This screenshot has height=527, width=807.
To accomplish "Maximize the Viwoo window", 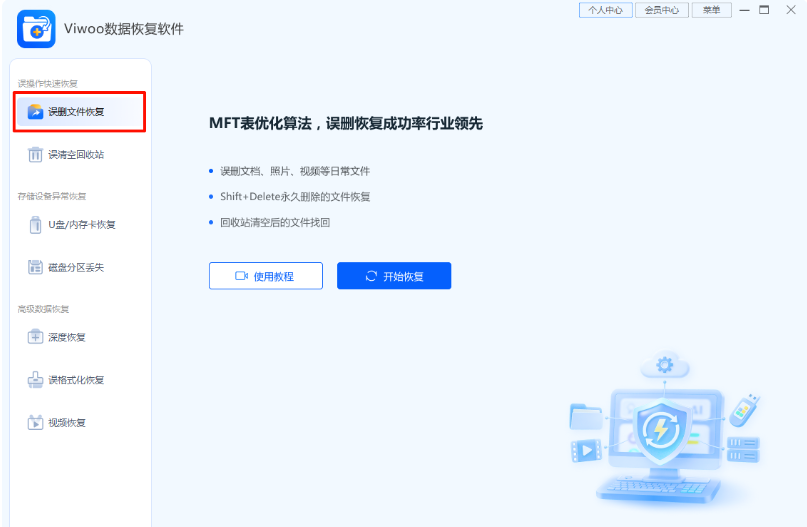I will [x=764, y=10].
